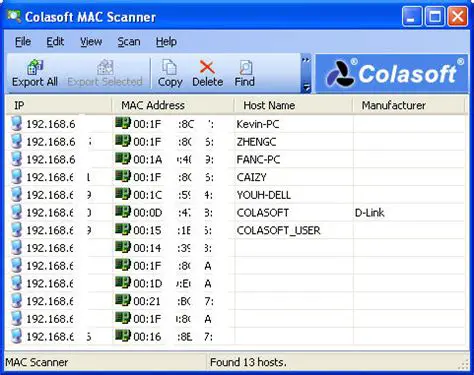
Task: Click the network card icon beside MAC 00:1D
Action: 123,282
